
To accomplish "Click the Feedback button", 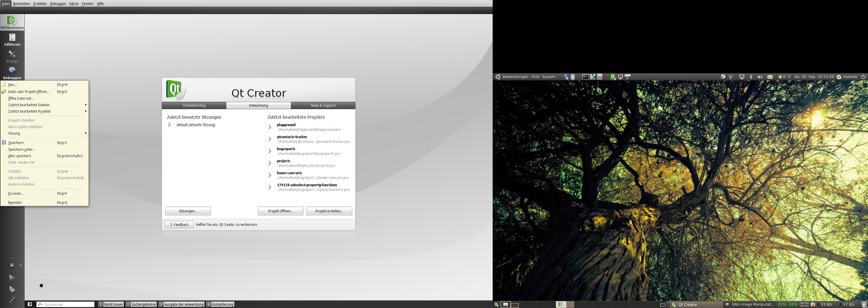I will coord(179,224).
